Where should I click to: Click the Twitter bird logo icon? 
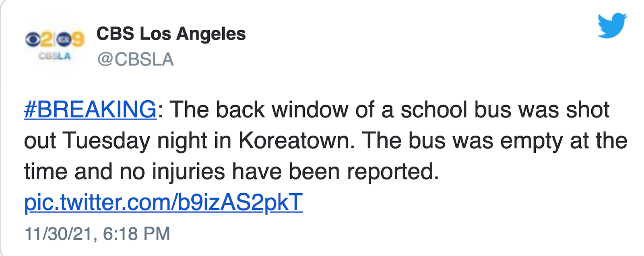(612, 25)
